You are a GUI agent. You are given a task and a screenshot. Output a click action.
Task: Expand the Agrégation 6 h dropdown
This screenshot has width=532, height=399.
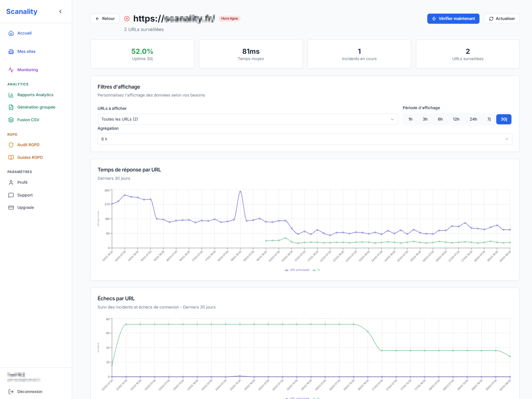pos(305,139)
